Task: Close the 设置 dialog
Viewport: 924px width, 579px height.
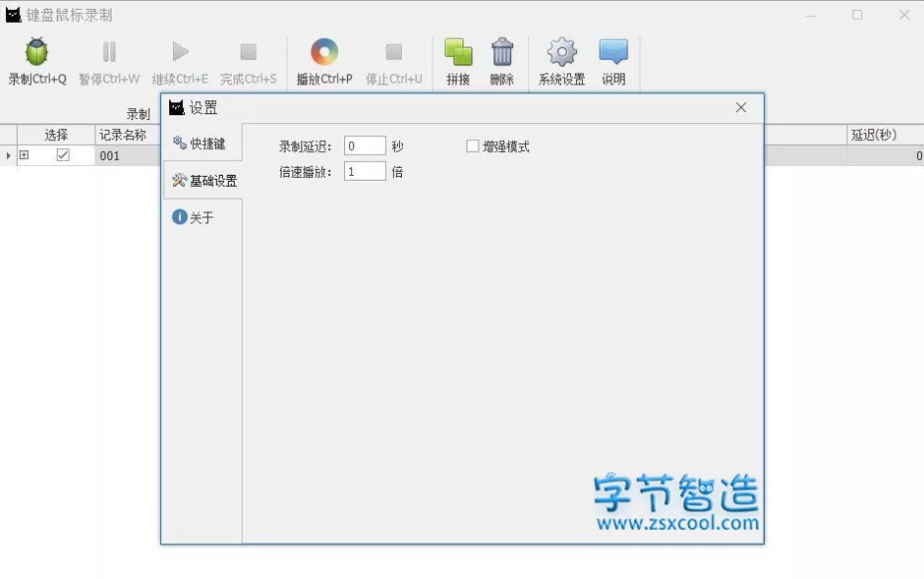Action: click(x=741, y=107)
